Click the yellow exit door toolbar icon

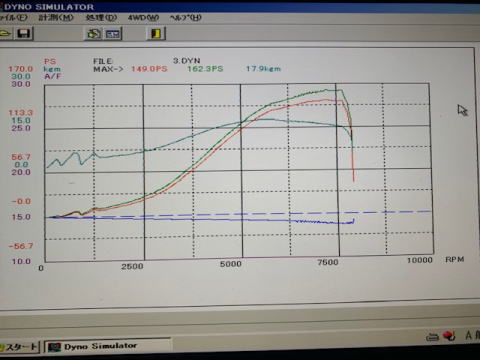coord(156,33)
